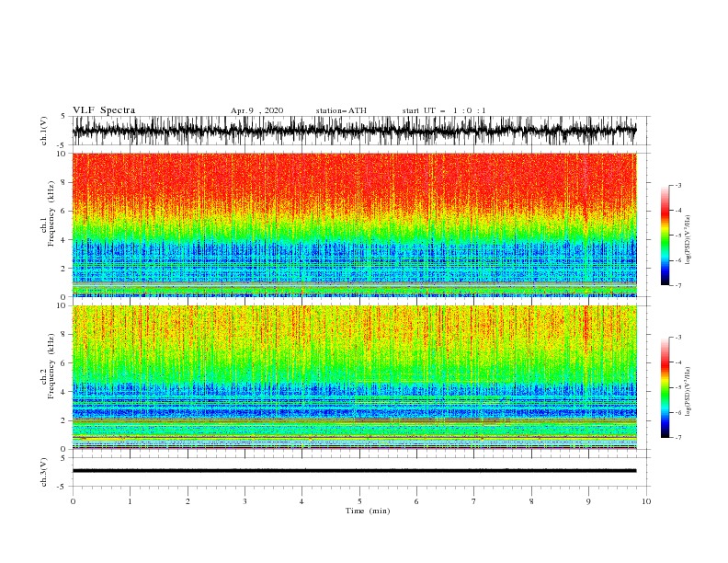Click the time axis tick label "10"

(x=646, y=501)
